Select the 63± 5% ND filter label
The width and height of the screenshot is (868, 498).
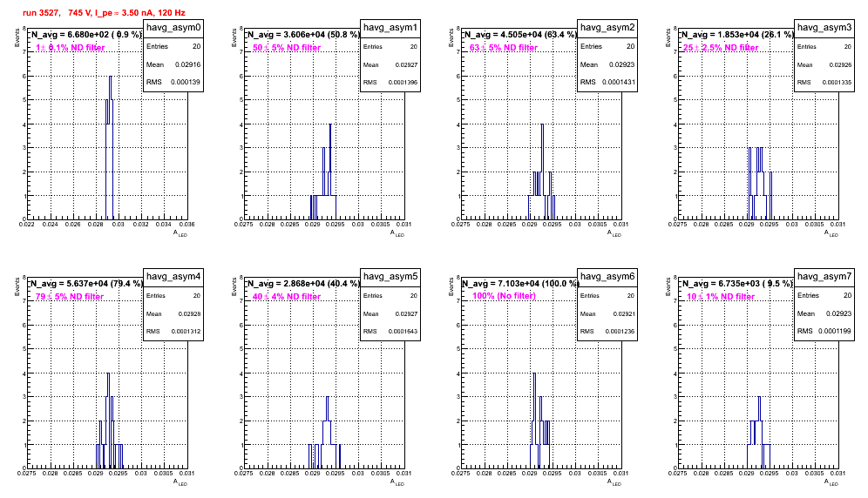click(504, 48)
